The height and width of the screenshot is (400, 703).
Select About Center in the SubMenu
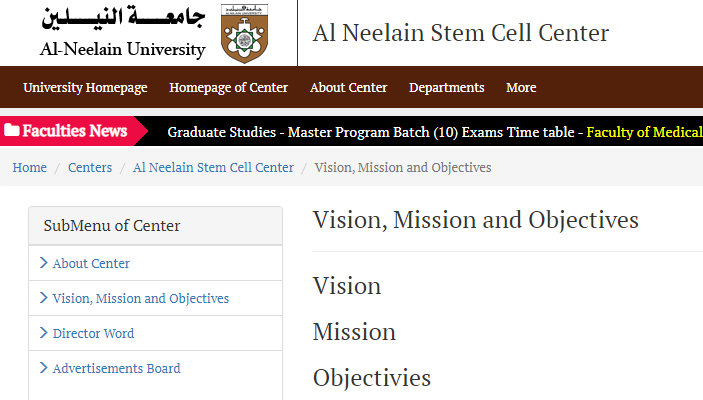click(x=91, y=263)
